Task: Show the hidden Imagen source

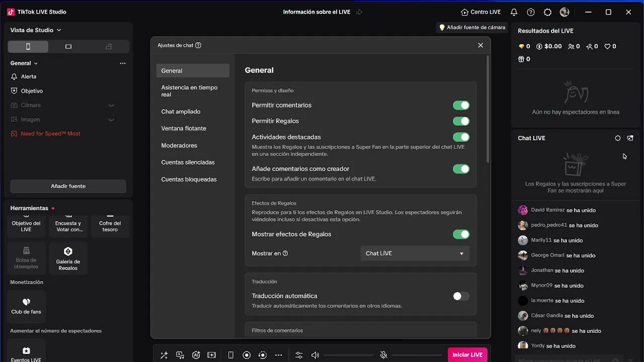Action: 111,120
